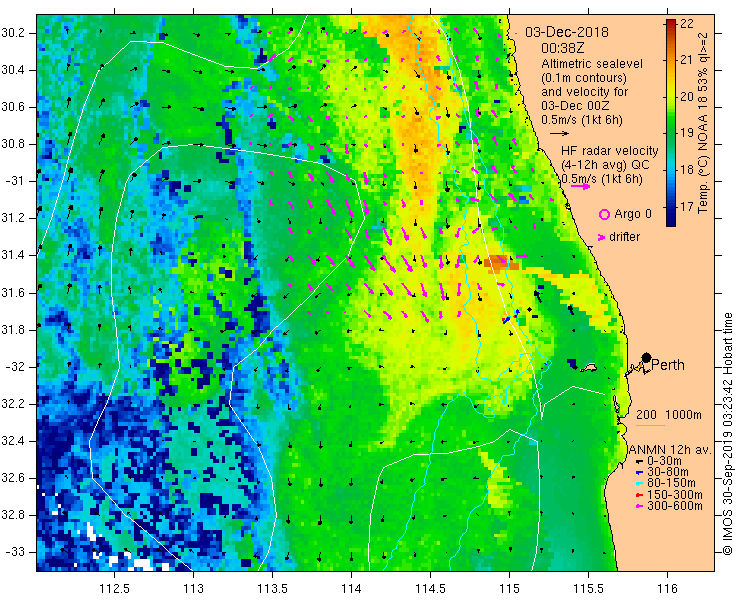
Task: Click the magenta HF radar scale arrow
Action: (x=580, y=186)
